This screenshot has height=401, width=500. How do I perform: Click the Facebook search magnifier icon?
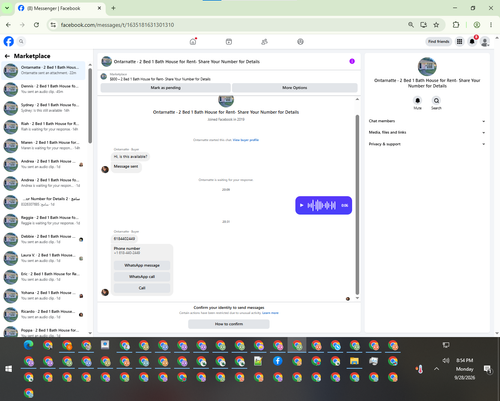click(x=21, y=41)
